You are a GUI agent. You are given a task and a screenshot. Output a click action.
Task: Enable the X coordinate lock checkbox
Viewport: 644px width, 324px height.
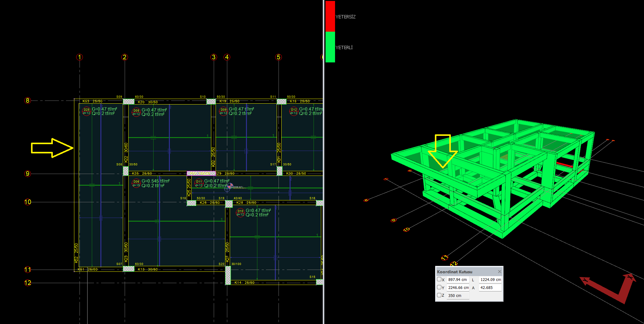pos(439,279)
